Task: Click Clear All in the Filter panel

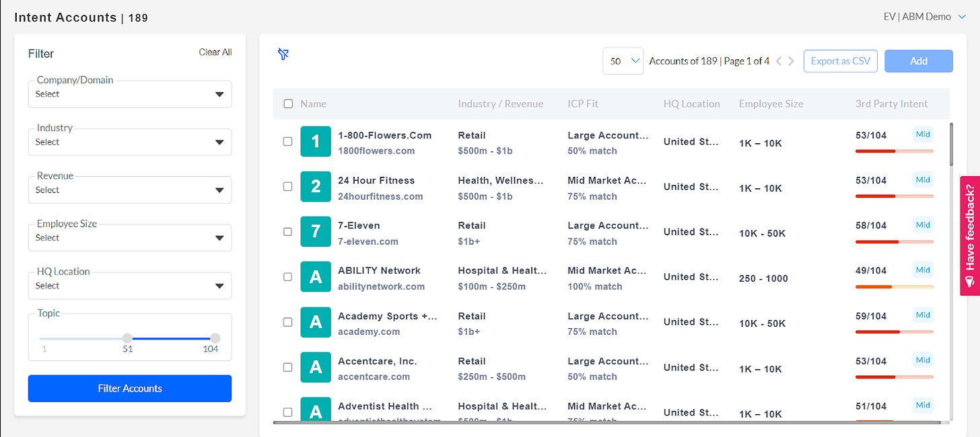Action: coord(215,52)
